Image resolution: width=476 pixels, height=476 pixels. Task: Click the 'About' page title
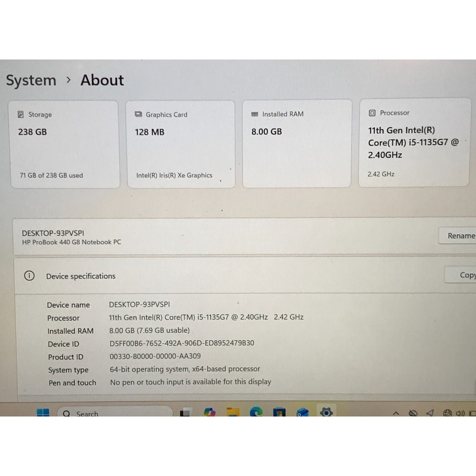click(x=102, y=80)
